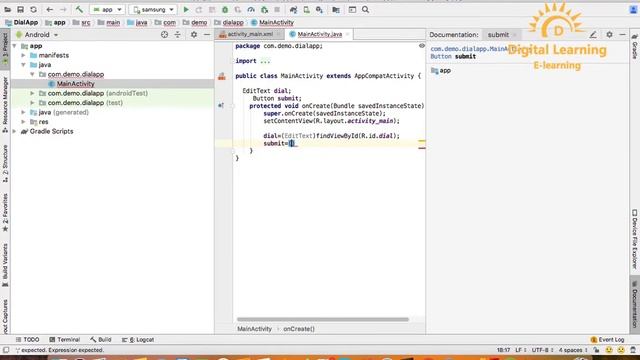
Task: Stop the run with the square icon
Action: [x=277, y=9]
